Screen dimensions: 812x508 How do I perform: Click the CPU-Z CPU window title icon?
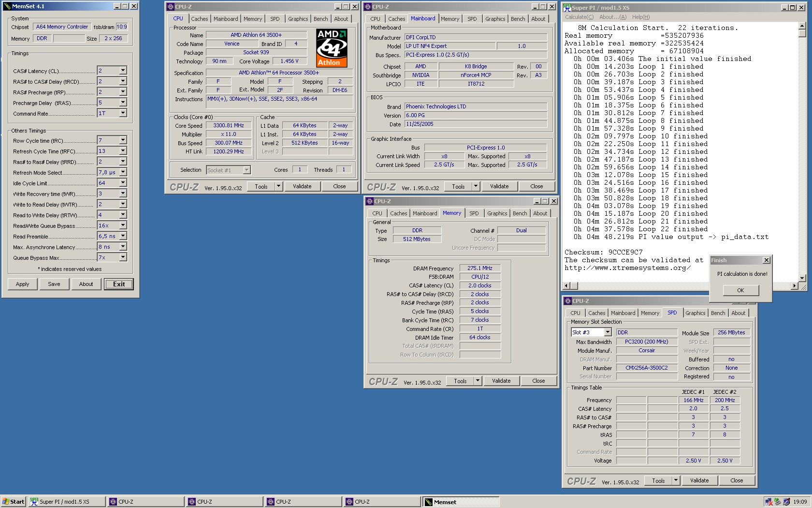click(x=171, y=7)
